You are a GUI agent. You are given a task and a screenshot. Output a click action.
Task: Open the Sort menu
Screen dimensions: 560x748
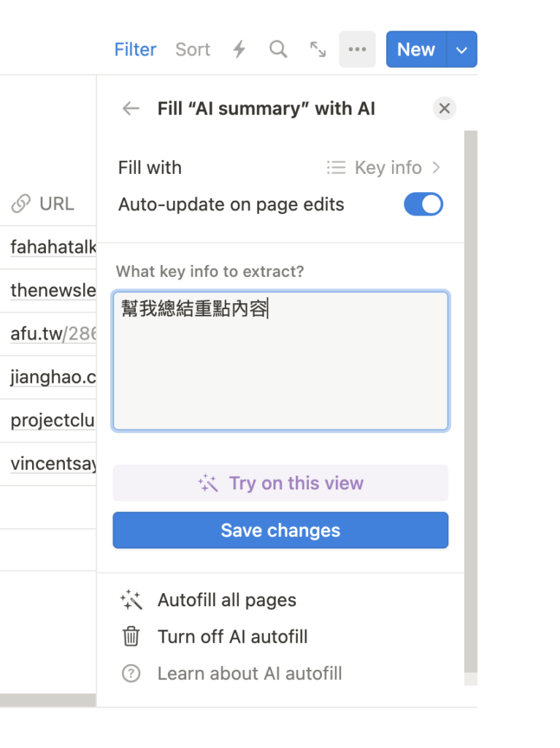click(x=193, y=50)
